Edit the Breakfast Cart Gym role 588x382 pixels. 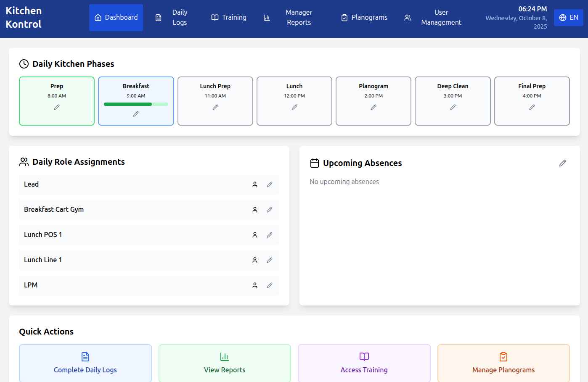pyautogui.click(x=270, y=210)
